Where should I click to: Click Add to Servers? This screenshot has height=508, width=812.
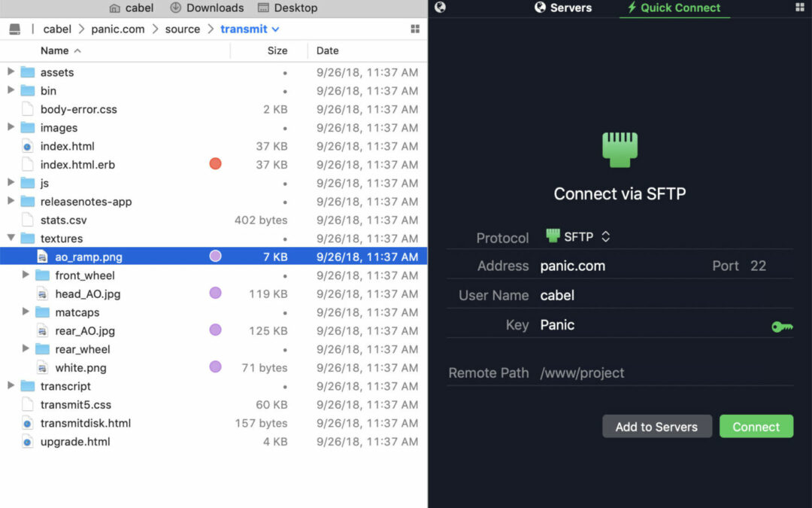(x=656, y=426)
